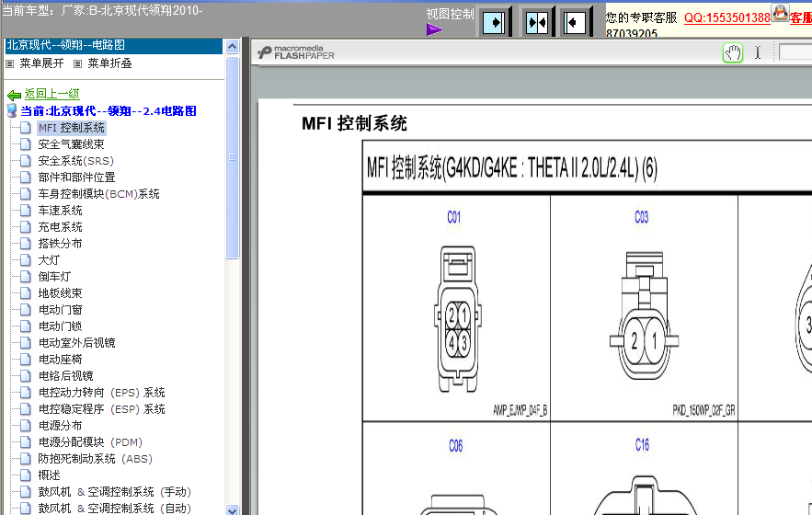Click connector label C16 in the diagram
This screenshot has width=812, height=515.
(x=642, y=444)
